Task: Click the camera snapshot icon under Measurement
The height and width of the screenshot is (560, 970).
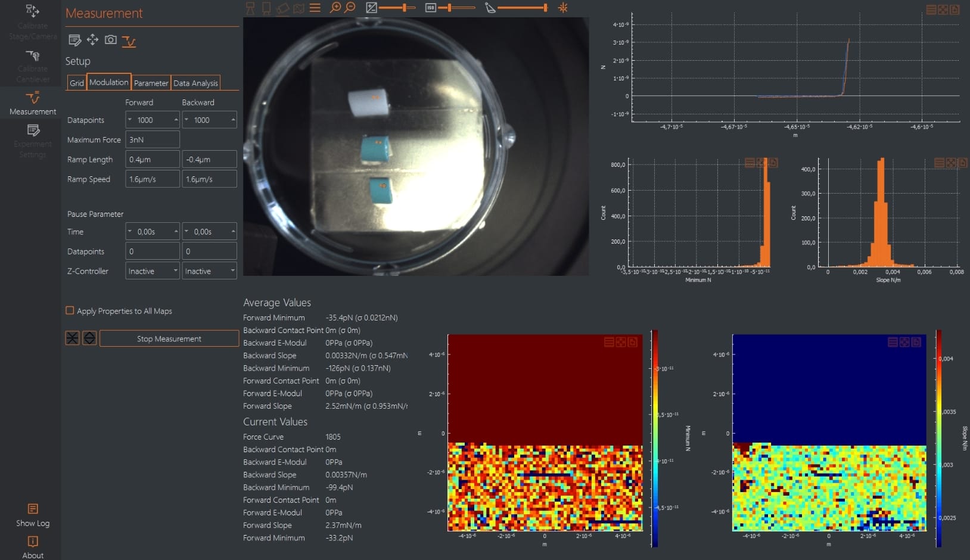Action: pos(110,40)
